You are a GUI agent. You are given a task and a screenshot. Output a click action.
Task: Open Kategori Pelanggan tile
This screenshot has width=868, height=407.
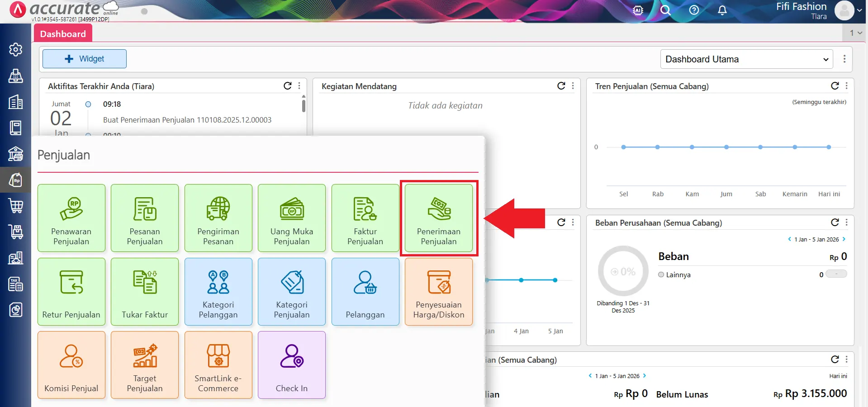[218, 292]
